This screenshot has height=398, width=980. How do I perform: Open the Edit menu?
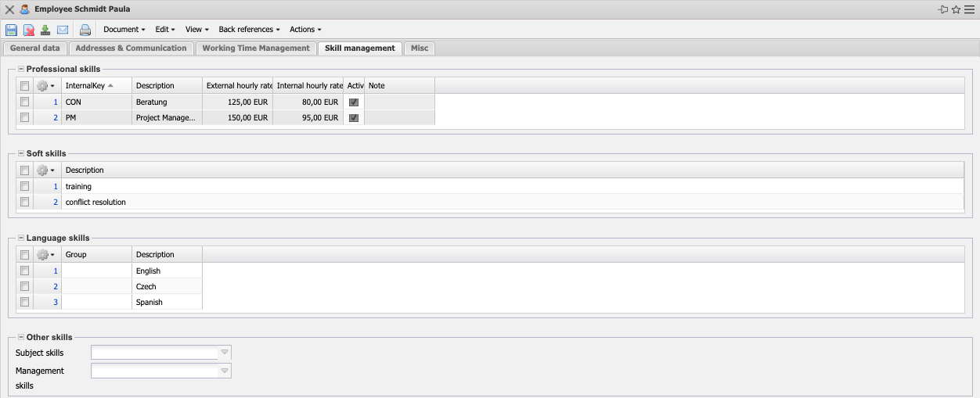click(165, 30)
